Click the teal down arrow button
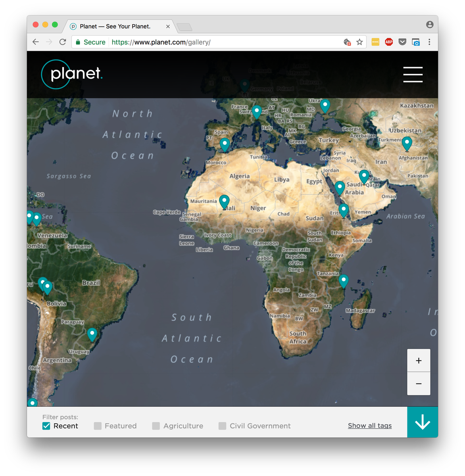Screen dimensions: 465x476 423,422
